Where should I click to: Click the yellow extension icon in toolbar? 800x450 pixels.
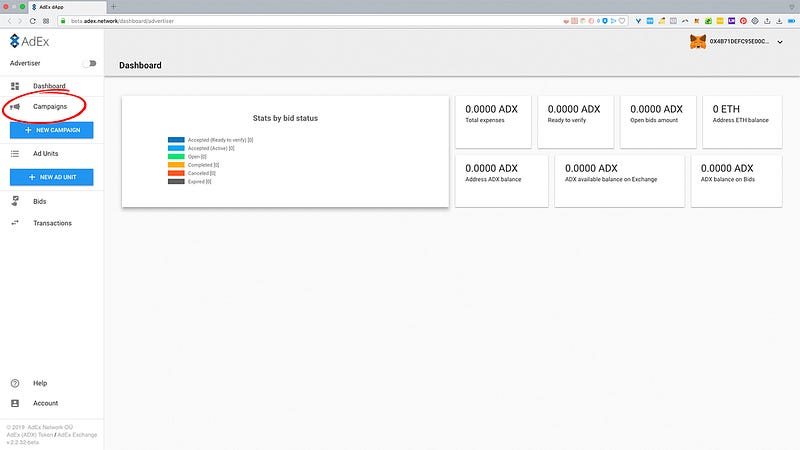click(720, 21)
